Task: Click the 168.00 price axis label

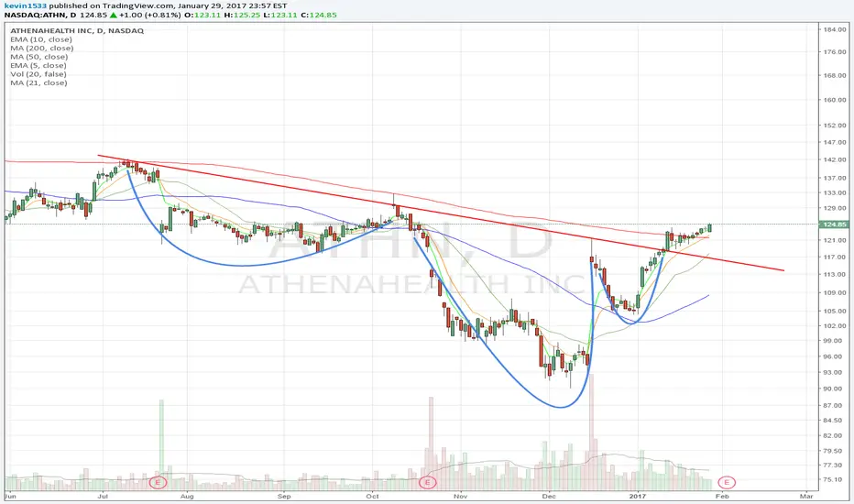Action: [x=835, y=75]
